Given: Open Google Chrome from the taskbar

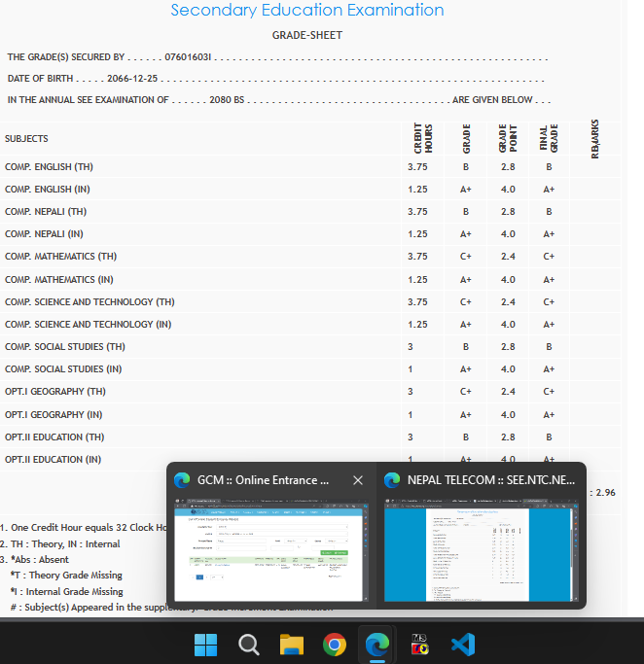Looking at the screenshot, I should (335, 645).
